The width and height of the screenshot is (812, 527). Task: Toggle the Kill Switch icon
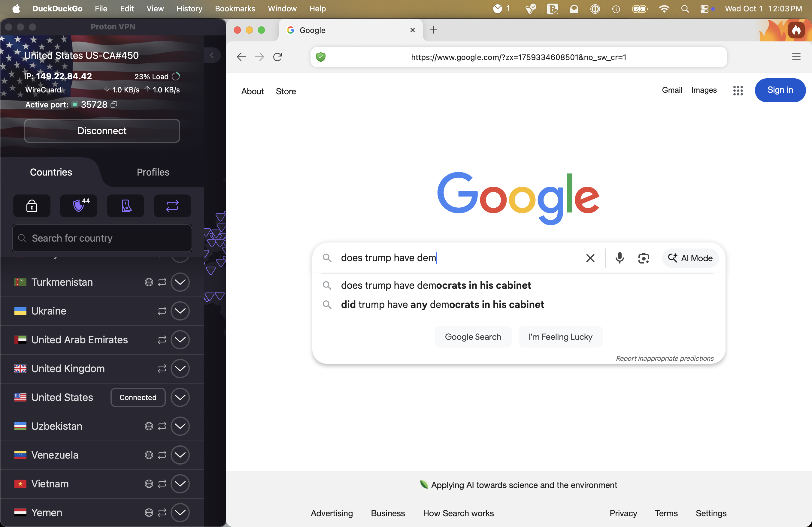pyautogui.click(x=126, y=206)
